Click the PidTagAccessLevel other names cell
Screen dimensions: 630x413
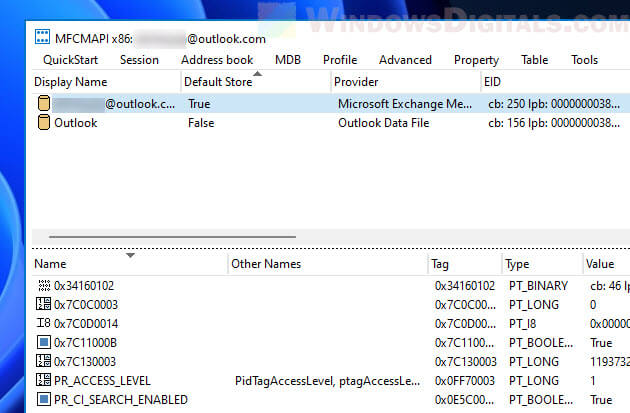click(327, 380)
